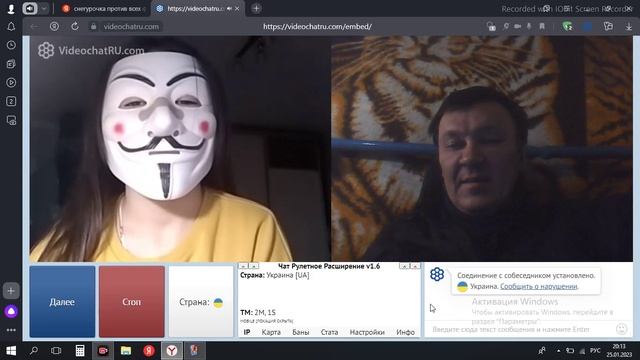Viewport: 640px width, 360px height.
Task: View site security lock info
Action: tap(93, 27)
